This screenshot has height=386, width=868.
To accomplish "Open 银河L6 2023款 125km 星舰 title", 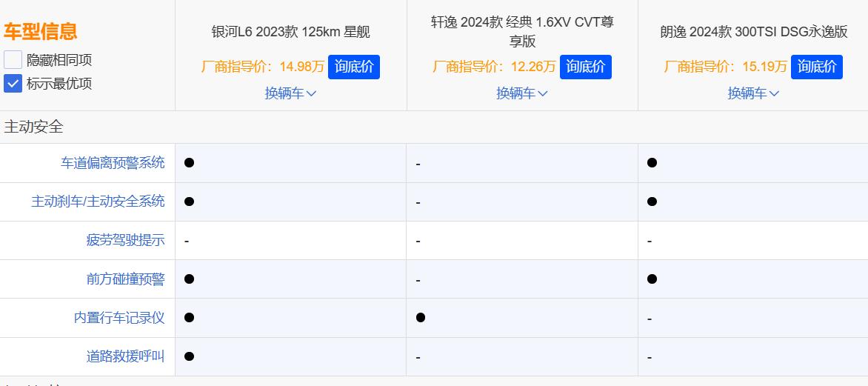I will [x=290, y=32].
